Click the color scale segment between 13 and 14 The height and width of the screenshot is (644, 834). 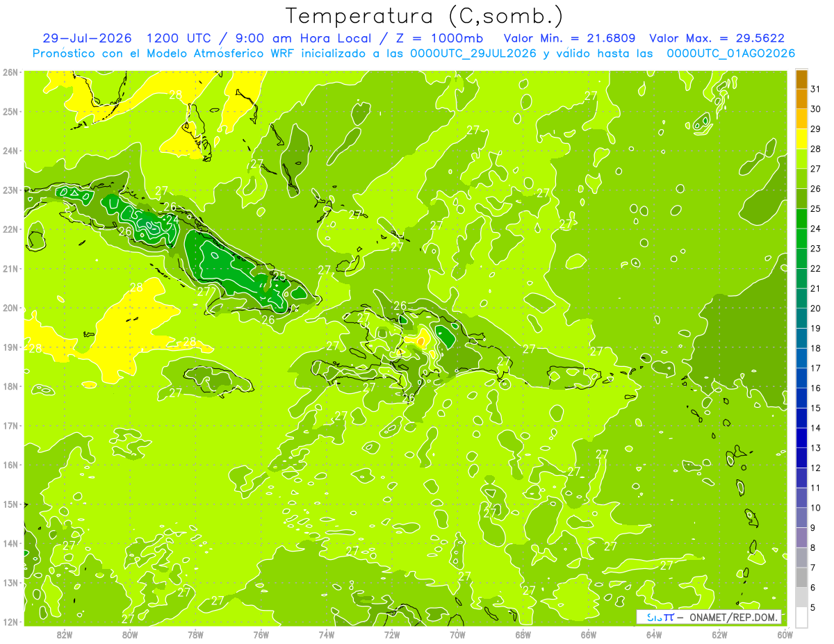[x=801, y=438]
